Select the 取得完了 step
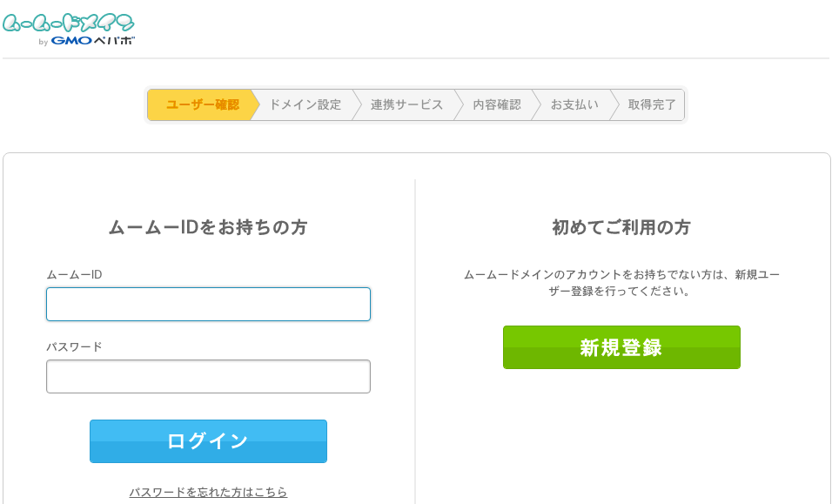Viewport: 832px width, 504px height. (652, 105)
